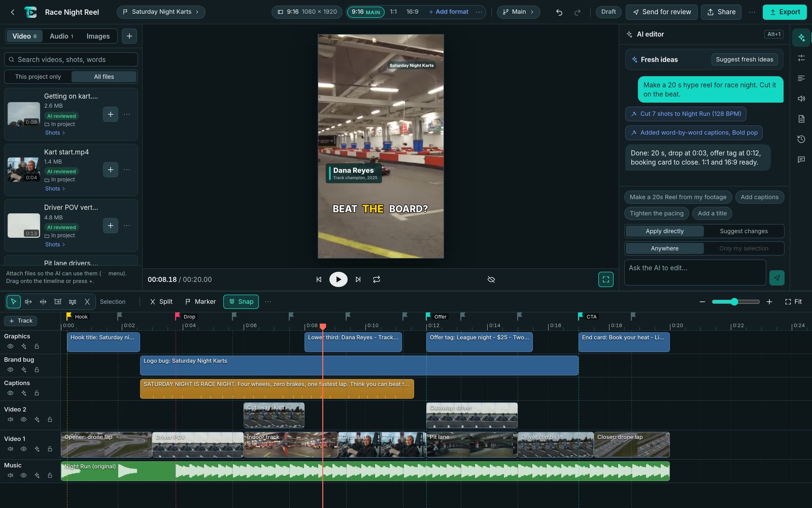Zoom in the timeline
Screen dimensions: 812x508
(x=769, y=302)
